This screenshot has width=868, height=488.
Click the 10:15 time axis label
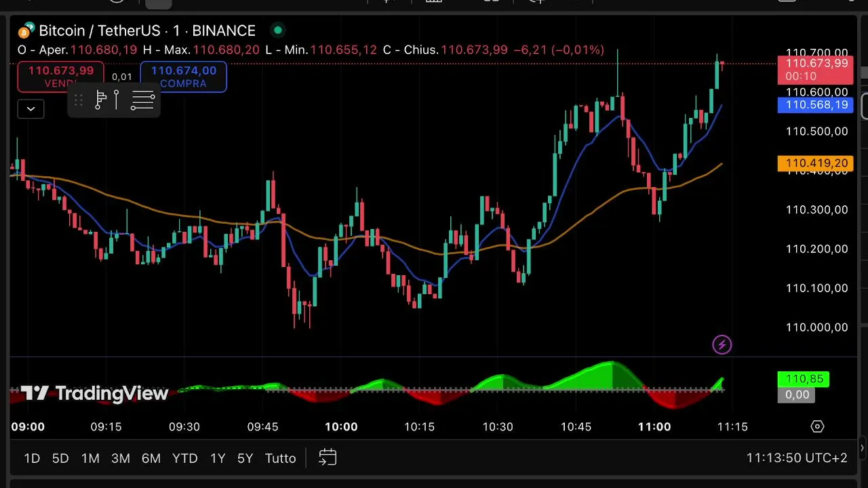[x=419, y=427]
